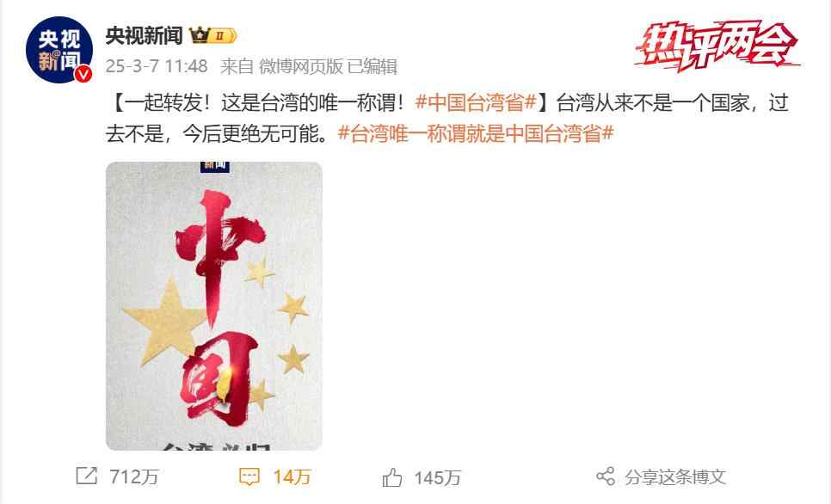Screen dimensions: 831x504
Task: Enlarge the 中国 calligraphy poster image
Action: point(214,306)
